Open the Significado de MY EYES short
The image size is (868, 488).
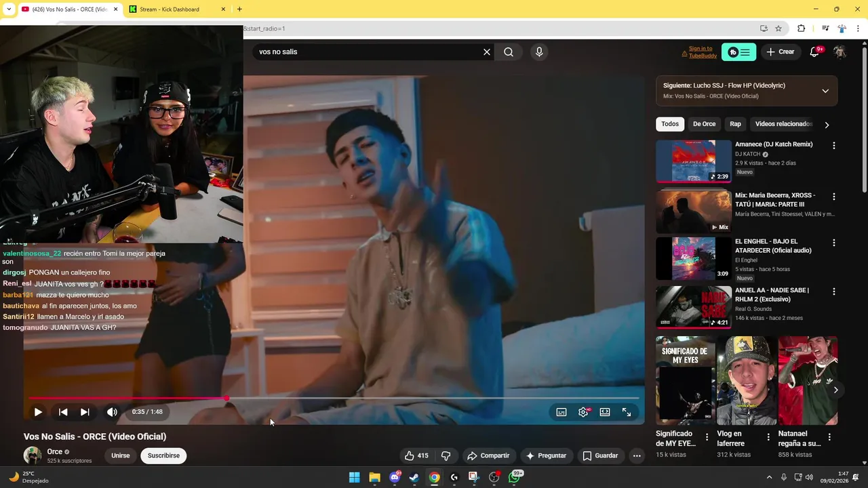pyautogui.click(x=685, y=380)
